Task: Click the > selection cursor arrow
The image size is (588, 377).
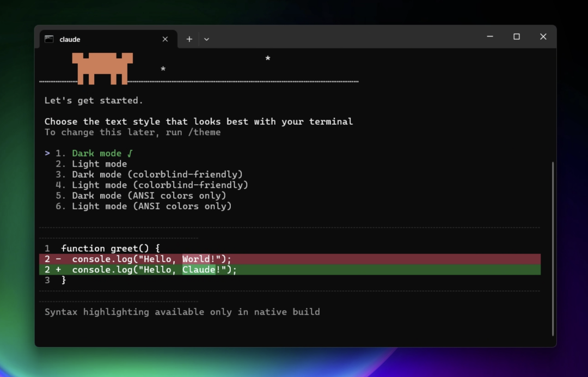Action: [47, 153]
